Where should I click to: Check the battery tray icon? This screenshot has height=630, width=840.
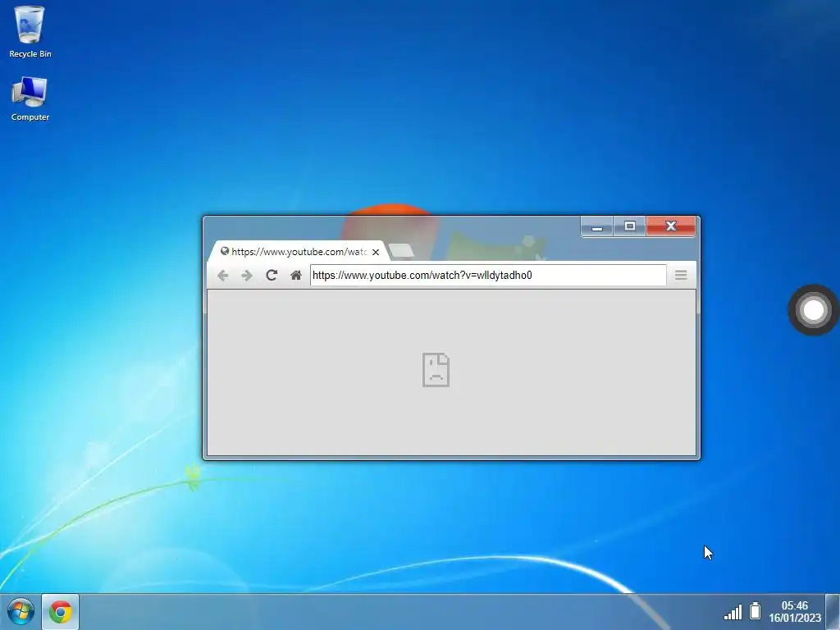click(x=755, y=610)
